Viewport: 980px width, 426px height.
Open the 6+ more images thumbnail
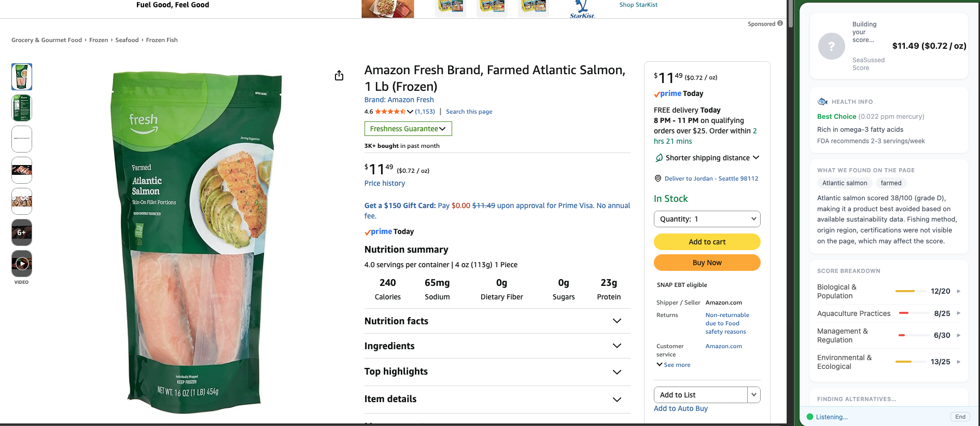click(x=22, y=232)
